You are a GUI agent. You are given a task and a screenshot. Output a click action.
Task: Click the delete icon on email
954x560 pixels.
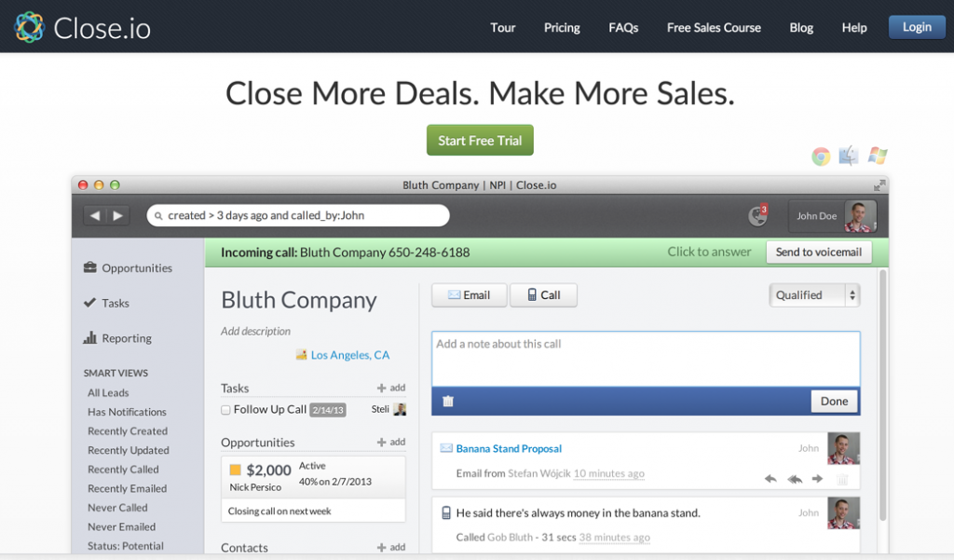point(842,480)
